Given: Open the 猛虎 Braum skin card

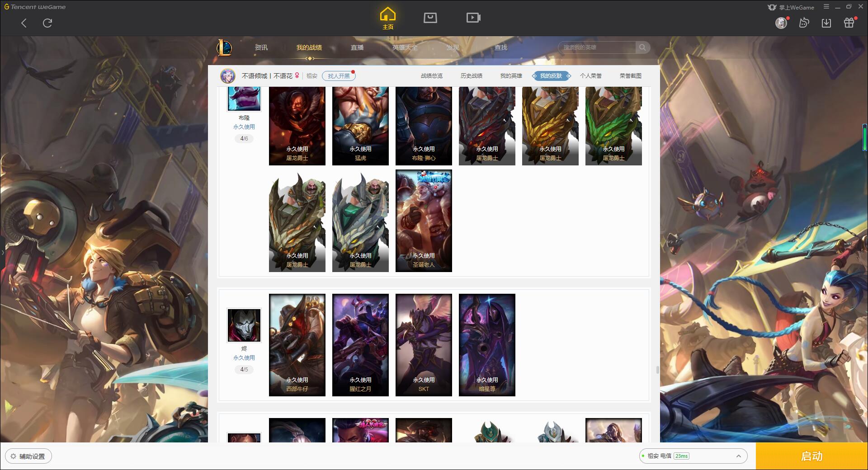Looking at the screenshot, I should tap(360, 126).
